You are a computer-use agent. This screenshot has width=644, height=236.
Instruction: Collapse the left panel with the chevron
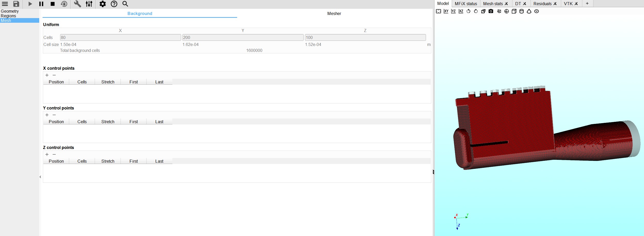40,177
